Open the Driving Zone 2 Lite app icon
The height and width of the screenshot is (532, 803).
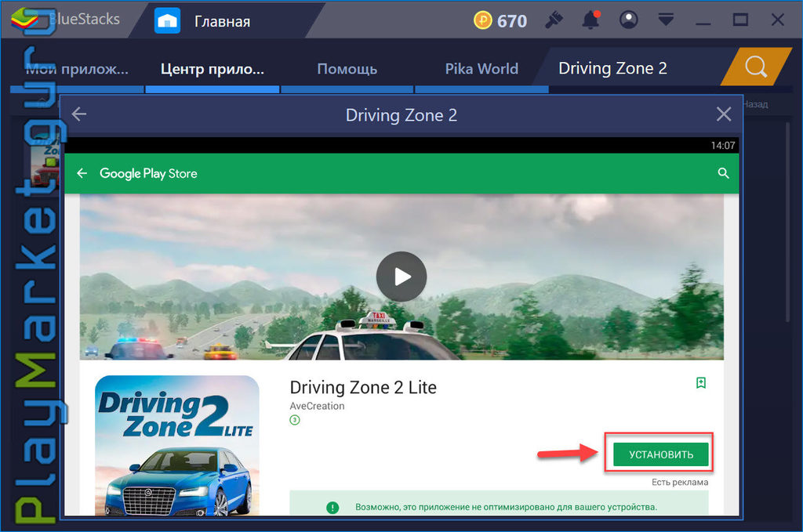[x=177, y=445]
